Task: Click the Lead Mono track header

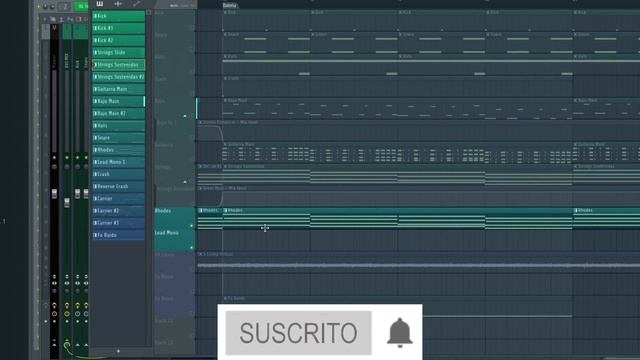Action: coord(175,240)
